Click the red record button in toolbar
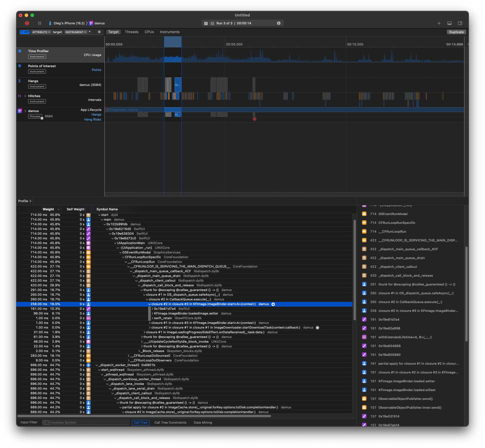The width and height of the screenshot is (485, 448). click(27, 23)
